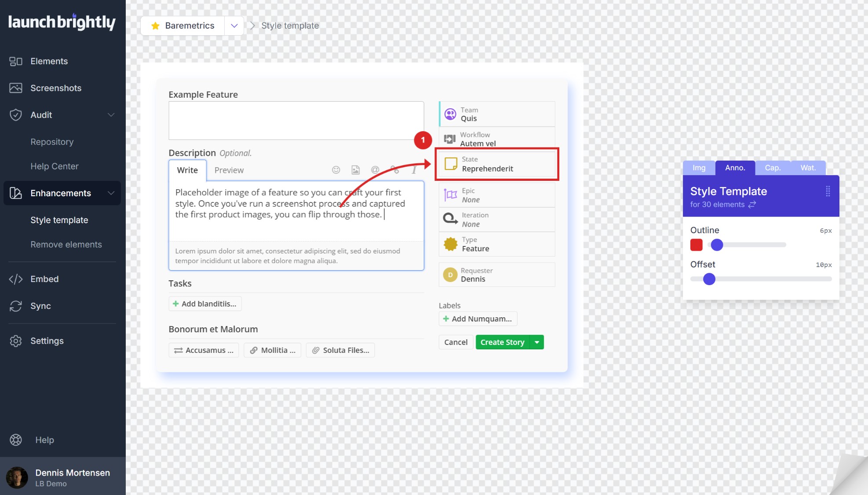Open the Screenshots panel icon
The image size is (868, 495).
[x=16, y=88]
